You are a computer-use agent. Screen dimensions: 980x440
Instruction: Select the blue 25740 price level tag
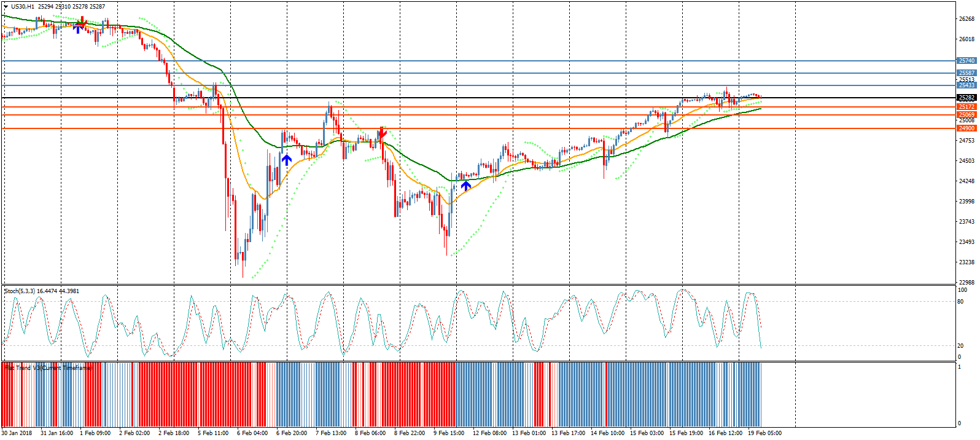(966, 61)
